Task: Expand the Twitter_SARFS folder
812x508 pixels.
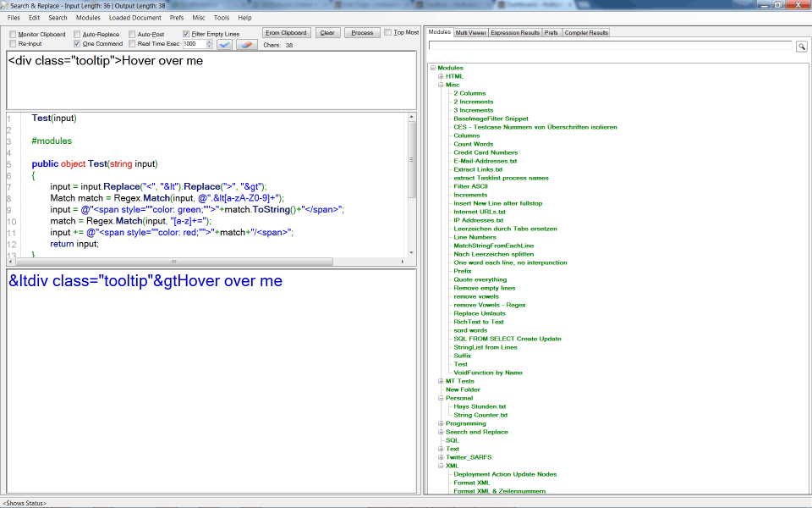Action: (x=441, y=457)
